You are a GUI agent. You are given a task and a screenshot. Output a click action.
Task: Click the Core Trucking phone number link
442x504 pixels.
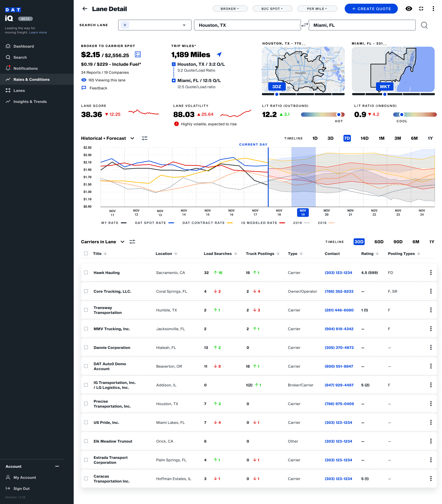click(339, 292)
